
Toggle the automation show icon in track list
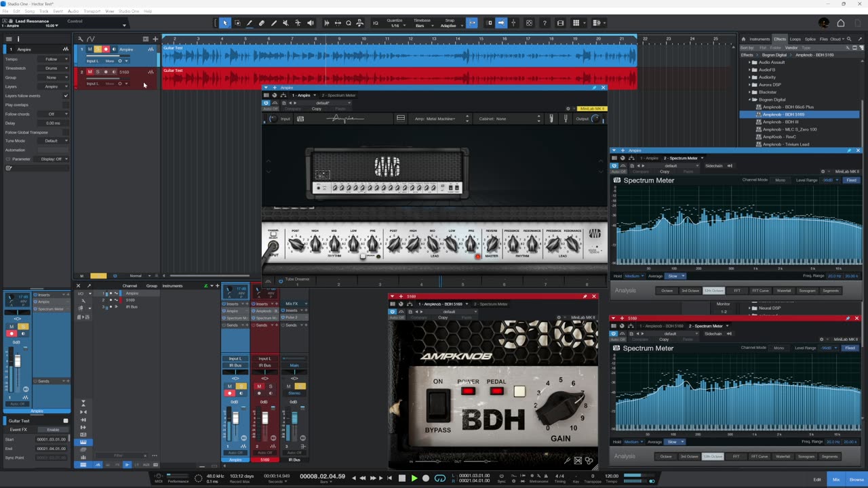92,39
